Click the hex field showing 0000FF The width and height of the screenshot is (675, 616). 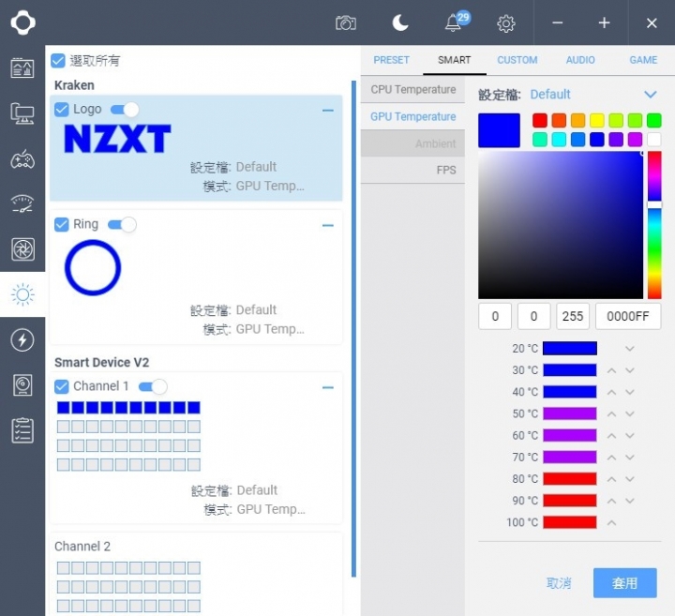(627, 316)
